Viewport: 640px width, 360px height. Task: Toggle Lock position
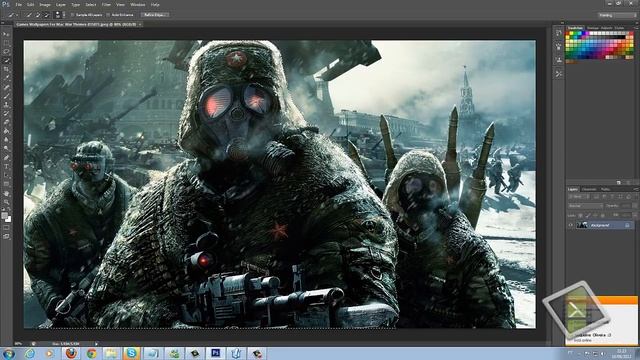[x=596, y=215]
